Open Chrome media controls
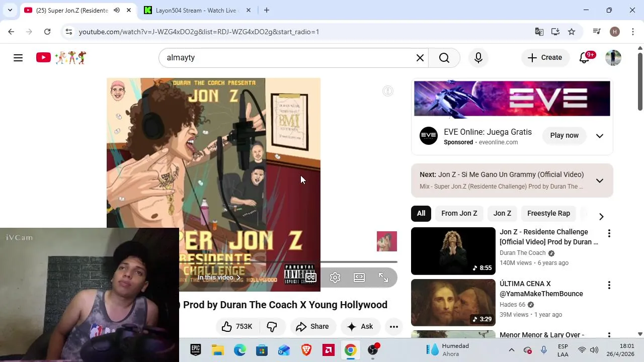 (x=597, y=32)
